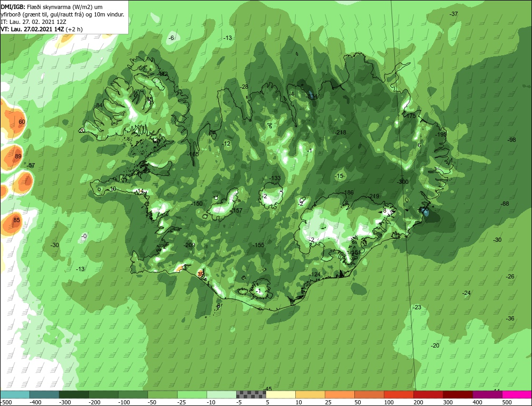Click the "39" value on the southwest coast
The height and width of the screenshot is (406, 532).
pyautogui.click(x=201, y=274)
